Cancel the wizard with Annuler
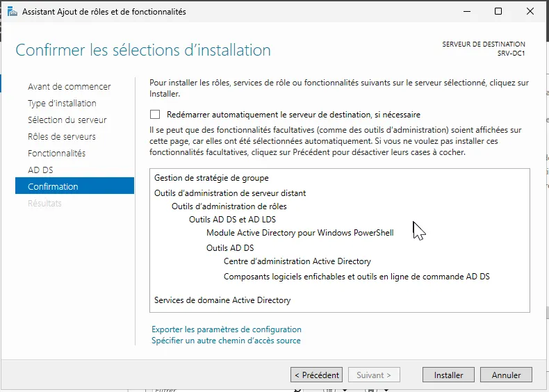Viewport: 549px width, 392px height. 506,375
